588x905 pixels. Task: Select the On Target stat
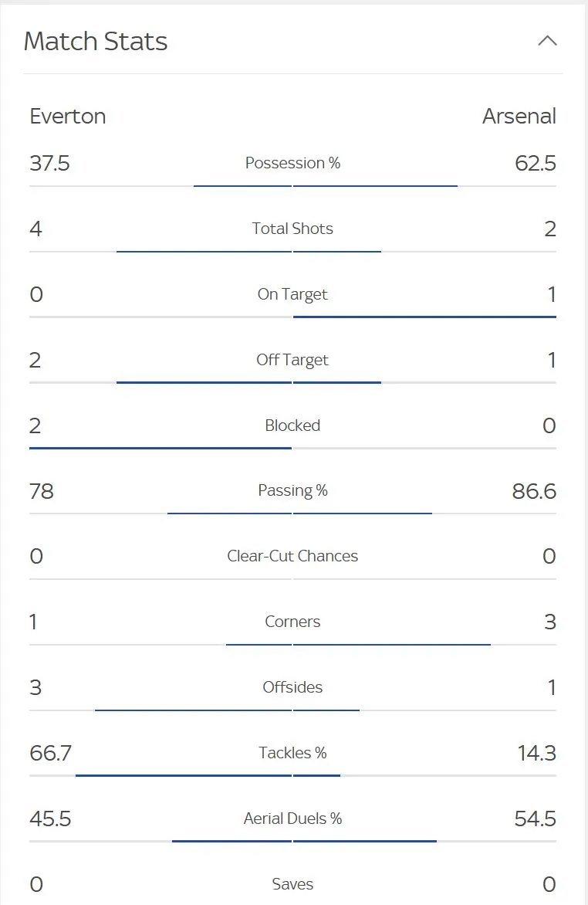[x=292, y=294]
